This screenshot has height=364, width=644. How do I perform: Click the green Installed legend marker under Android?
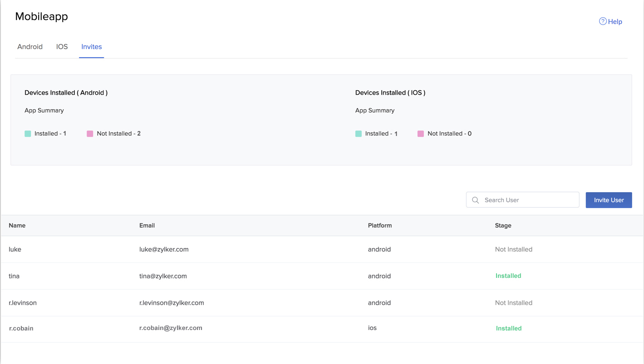(28, 133)
